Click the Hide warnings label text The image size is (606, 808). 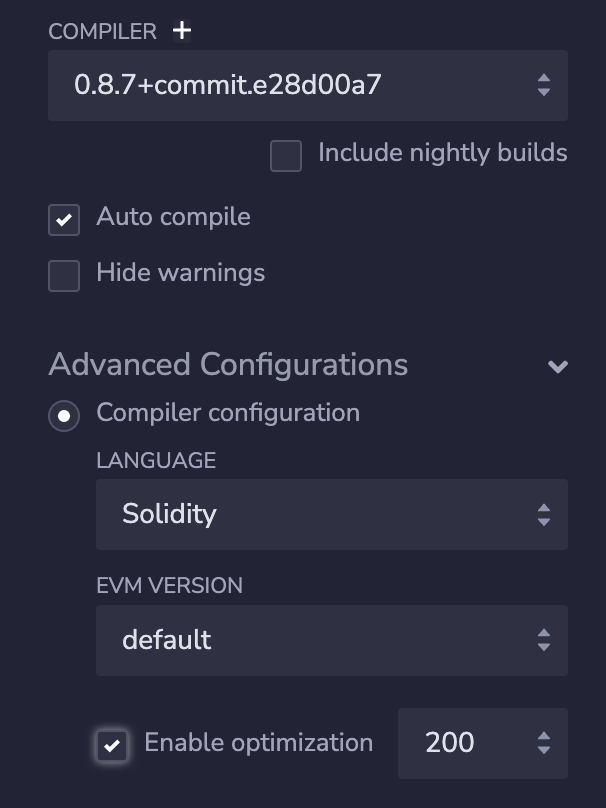pyautogui.click(x=180, y=273)
